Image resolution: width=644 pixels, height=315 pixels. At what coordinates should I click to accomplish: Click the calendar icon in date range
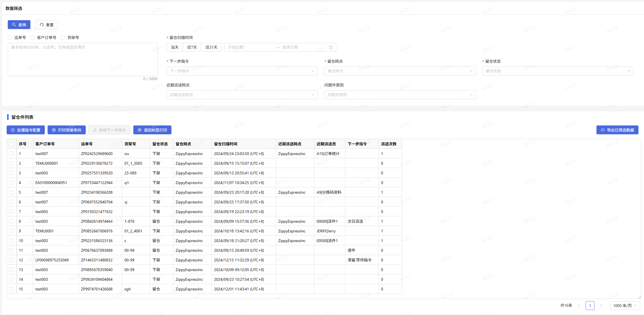point(331,47)
